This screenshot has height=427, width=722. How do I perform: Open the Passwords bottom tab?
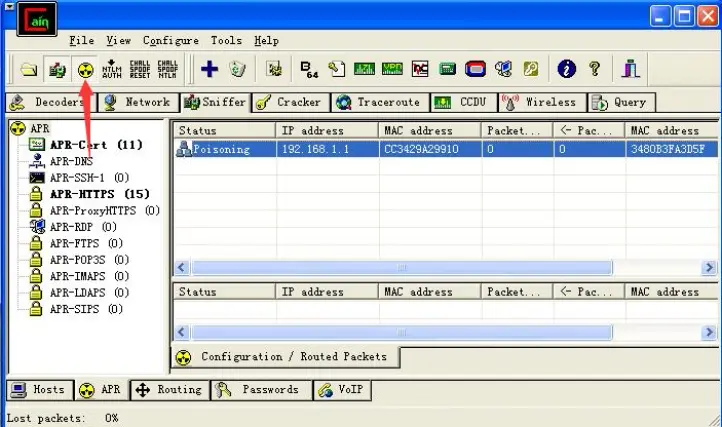(x=260, y=390)
